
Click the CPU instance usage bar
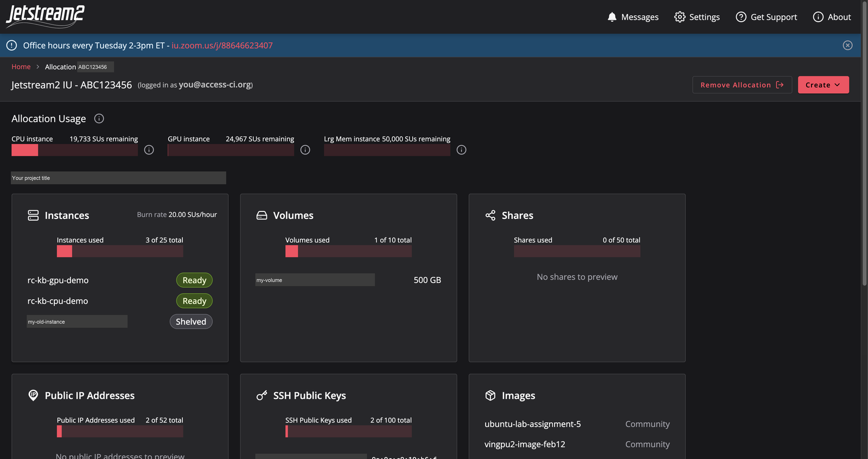[x=75, y=150]
